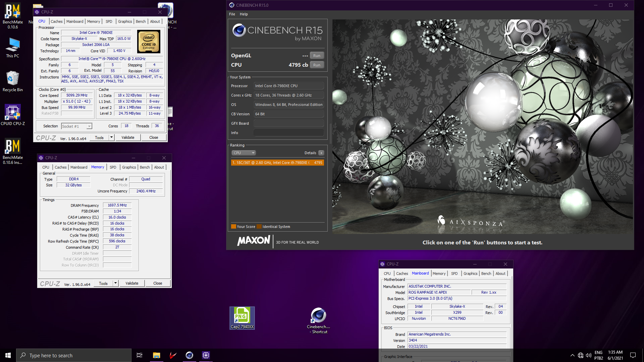Open the Help menu in Cinebench
The width and height of the screenshot is (644, 362).
[244, 14]
